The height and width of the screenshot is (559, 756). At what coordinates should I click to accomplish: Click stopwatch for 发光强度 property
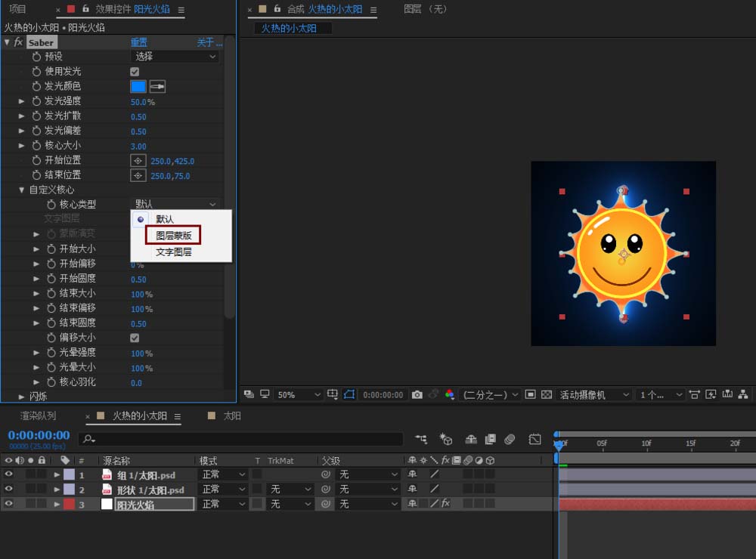coord(37,101)
